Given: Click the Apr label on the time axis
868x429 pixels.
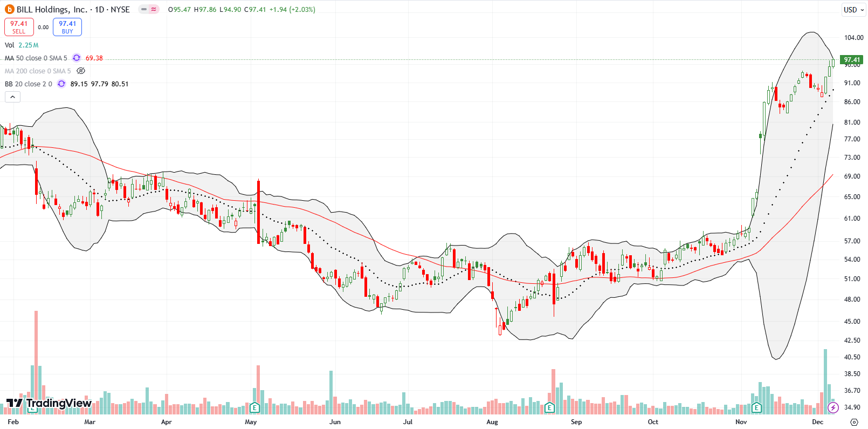Looking at the screenshot, I should coord(166,422).
